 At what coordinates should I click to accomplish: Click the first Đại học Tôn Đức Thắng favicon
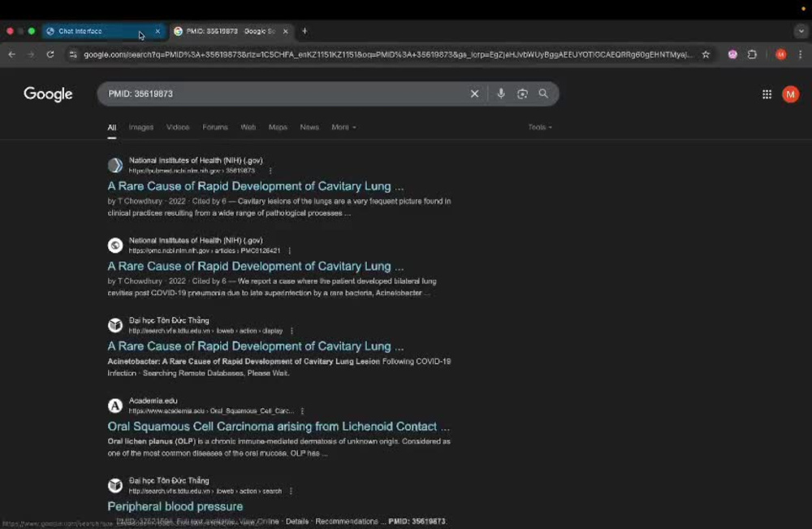coord(115,325)
